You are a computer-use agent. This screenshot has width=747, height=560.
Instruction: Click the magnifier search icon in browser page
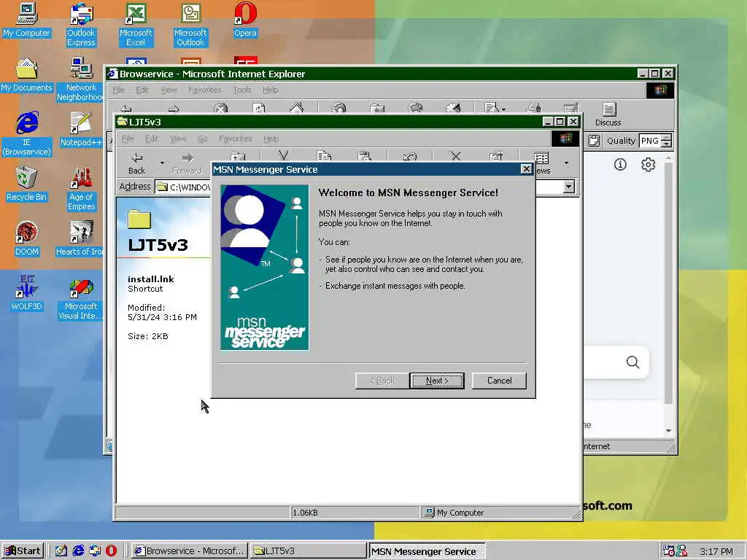(x=632, y=362)
